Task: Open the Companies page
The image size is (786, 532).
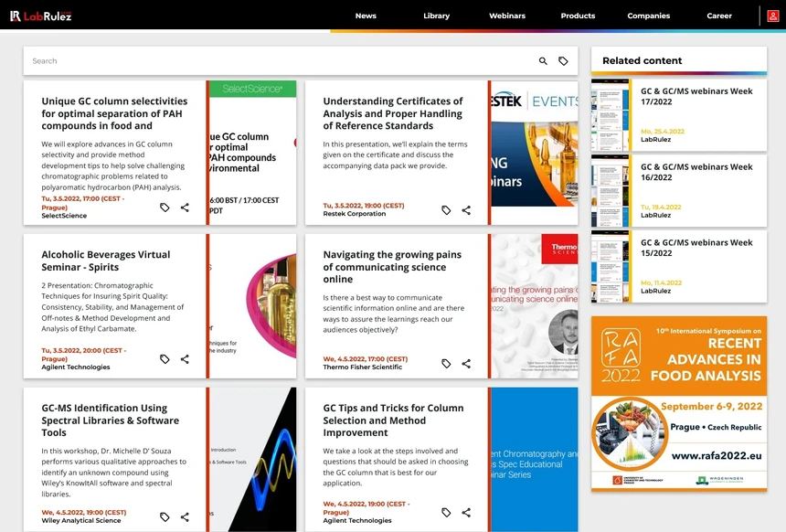Action: click(649, 16)
